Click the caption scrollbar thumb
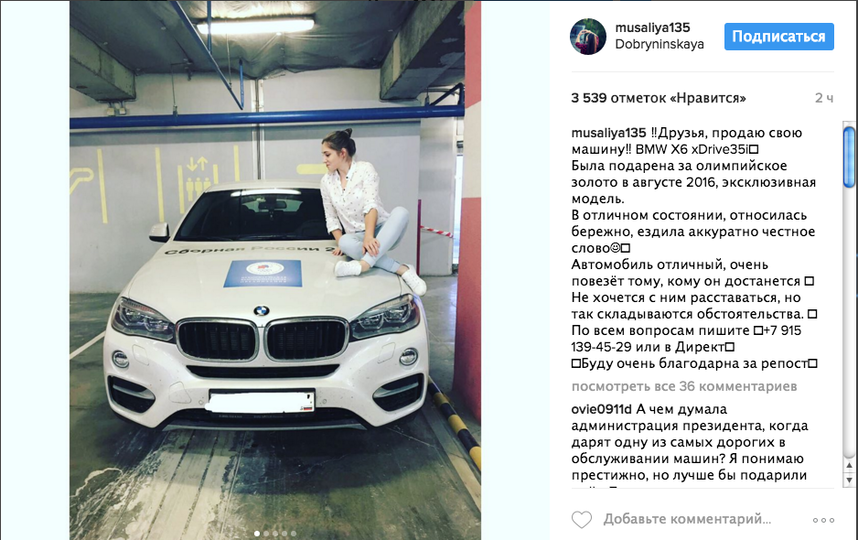The image size is (858, 540). point(849,157)
